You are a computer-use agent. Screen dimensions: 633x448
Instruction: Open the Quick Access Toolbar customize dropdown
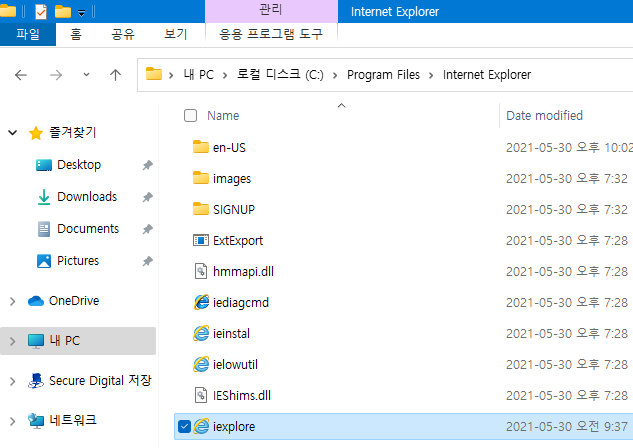[x=81, y=13]
